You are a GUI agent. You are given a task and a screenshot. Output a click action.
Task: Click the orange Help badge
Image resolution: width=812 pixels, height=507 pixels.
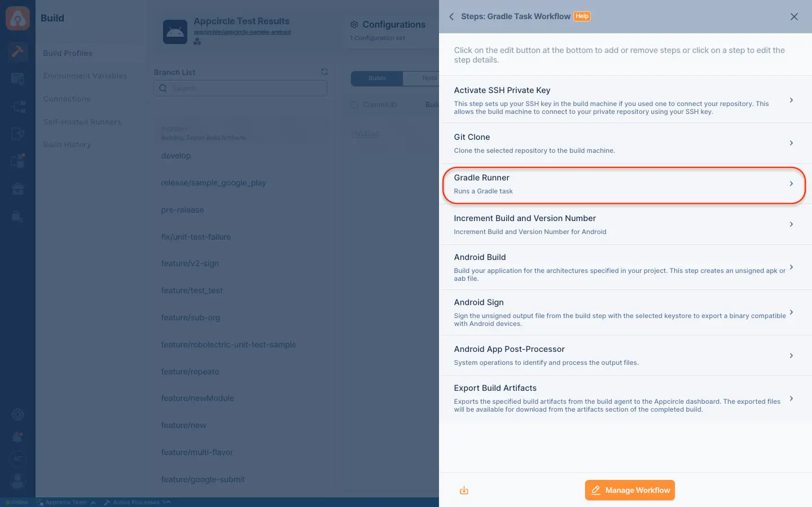click(x=582, y=16)
